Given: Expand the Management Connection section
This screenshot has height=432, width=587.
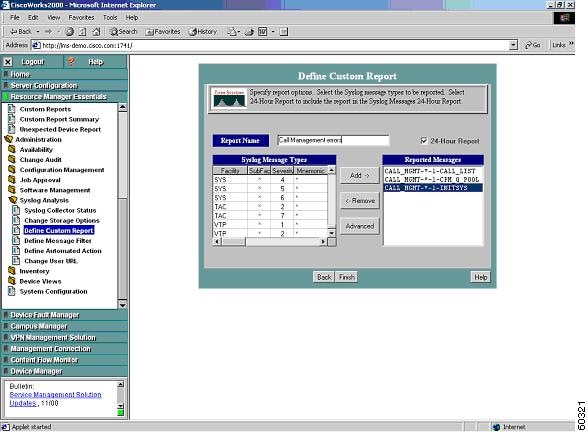Looking at the screenshot, I should point(64,349).
